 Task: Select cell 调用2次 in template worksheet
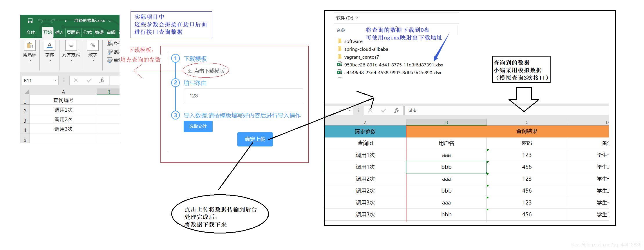pyautogui.click(x=63, y=119)
